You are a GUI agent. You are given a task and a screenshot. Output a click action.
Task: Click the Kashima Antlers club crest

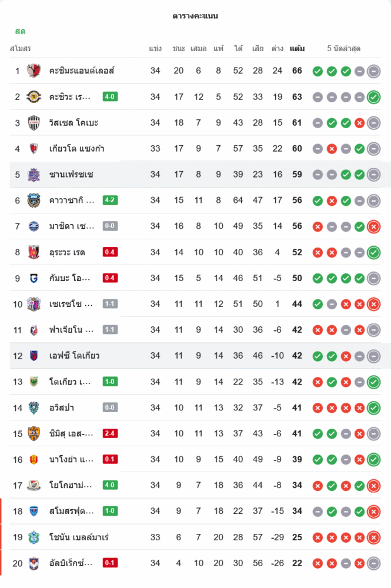point(34,71)
